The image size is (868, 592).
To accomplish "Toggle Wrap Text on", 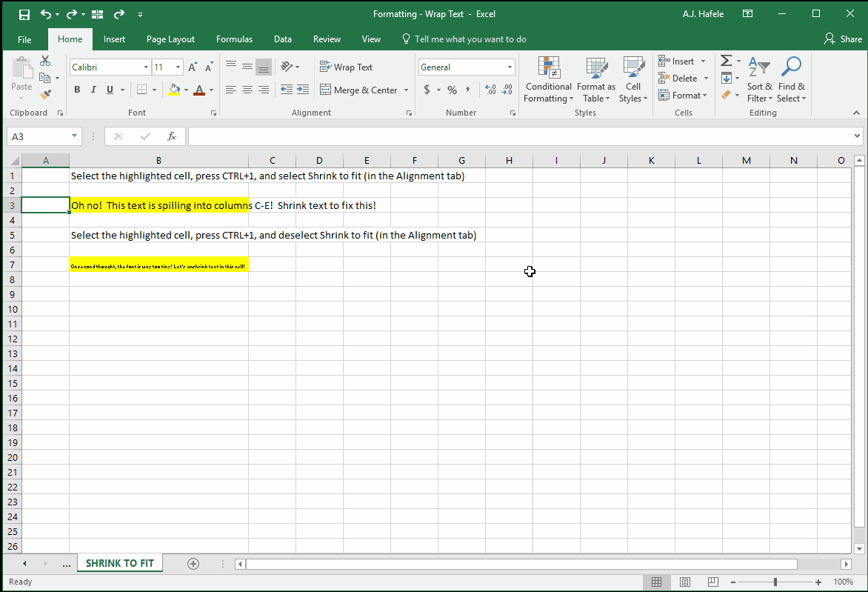I will [x=346, y=67].
